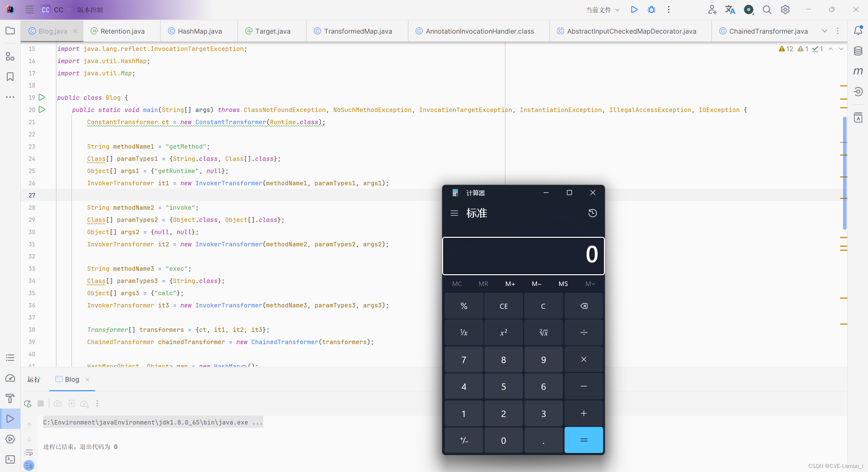
Task: Open the Code With Me add-user icon
Action: coord(712,10)
